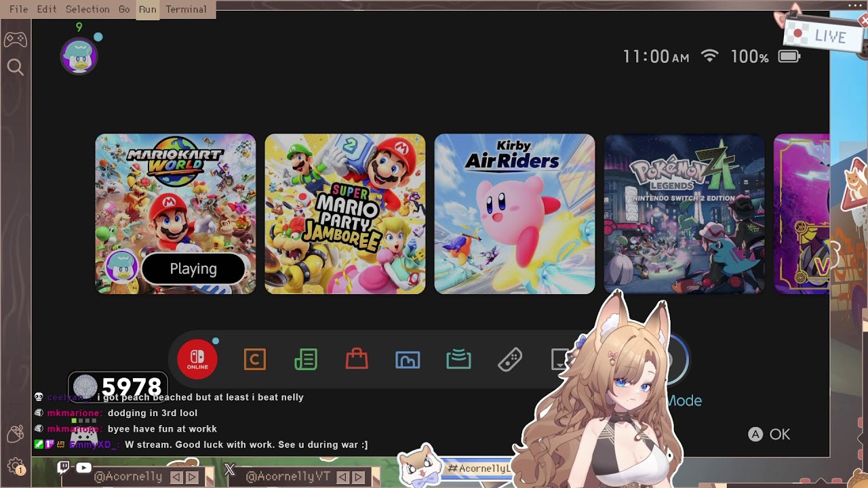The image size is (868, 488).
Task: Click chat message starting "W stream. Good luck"
Action: click(x=246, y=445)
